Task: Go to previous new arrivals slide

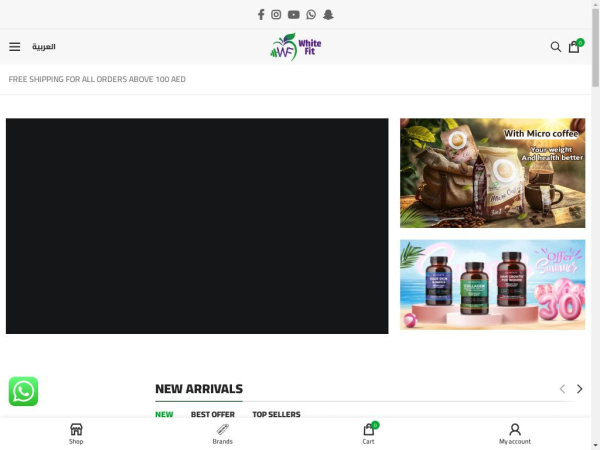Action: coord(562,389)
